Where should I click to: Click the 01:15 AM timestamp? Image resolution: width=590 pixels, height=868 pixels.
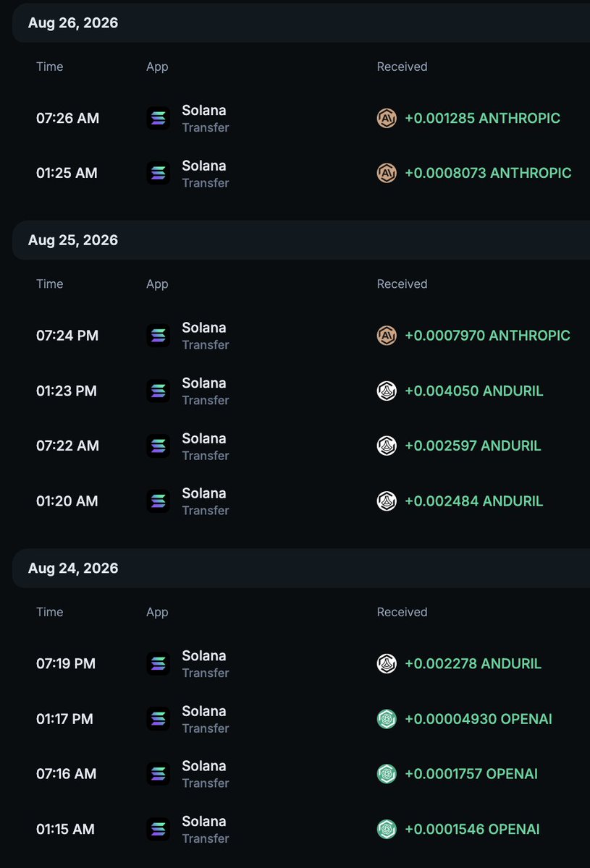[x=66, y=829]
